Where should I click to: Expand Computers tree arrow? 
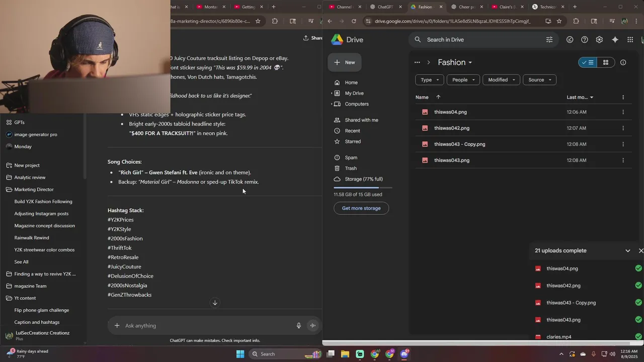pyautogui.click(x=332, y=104)
